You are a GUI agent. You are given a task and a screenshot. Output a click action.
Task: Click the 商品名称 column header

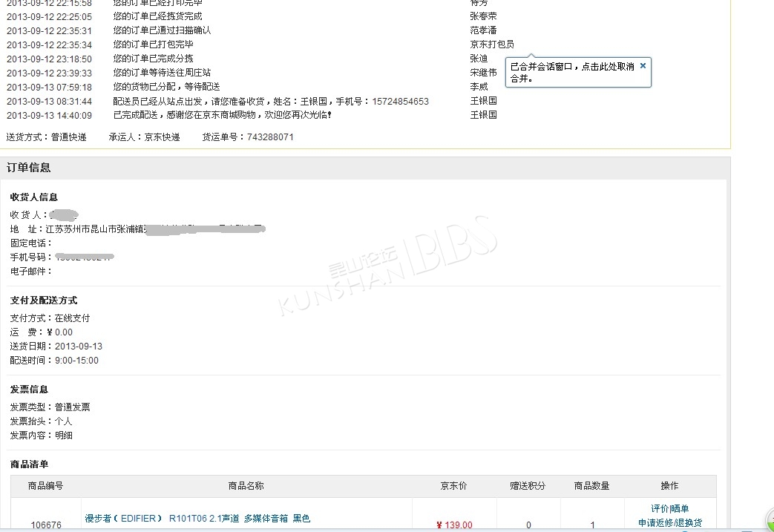point(246,485)
